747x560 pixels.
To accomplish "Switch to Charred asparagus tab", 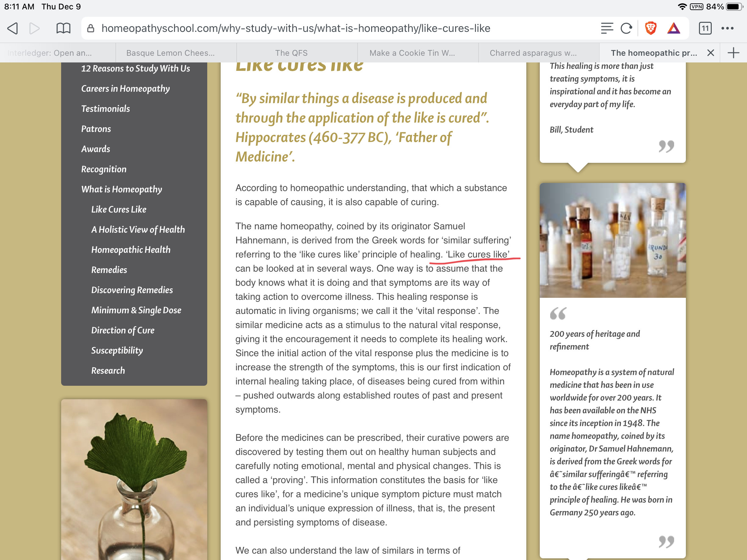I will tap(533, 53).
